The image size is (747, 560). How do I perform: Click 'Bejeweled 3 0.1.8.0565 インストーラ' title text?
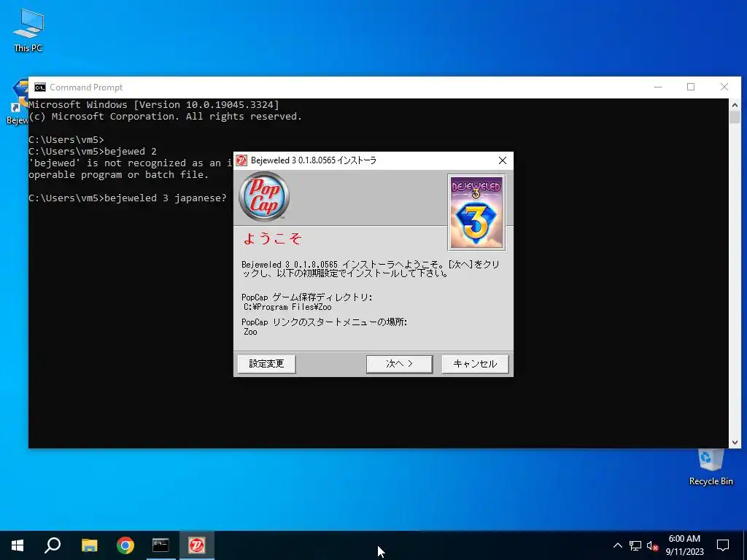(x=314, y=160)
